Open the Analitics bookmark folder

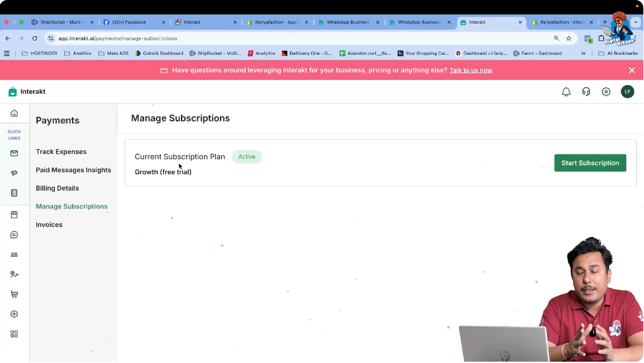click(78, 53)
